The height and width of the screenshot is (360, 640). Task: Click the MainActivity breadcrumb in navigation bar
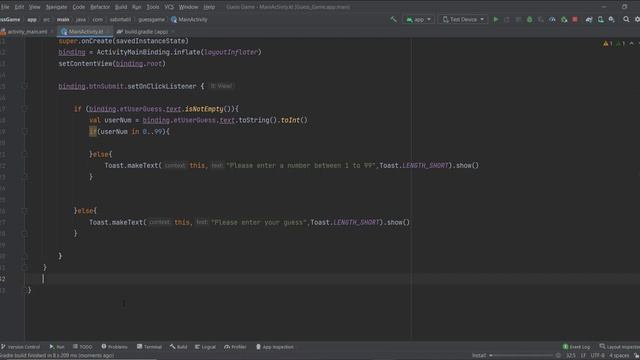click(x=189, y=20)
